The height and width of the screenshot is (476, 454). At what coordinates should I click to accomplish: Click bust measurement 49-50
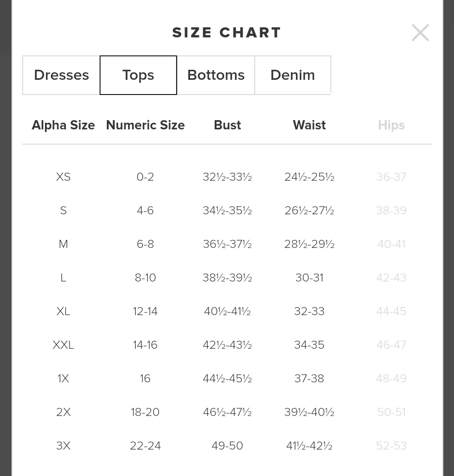[x=227, y=446]
